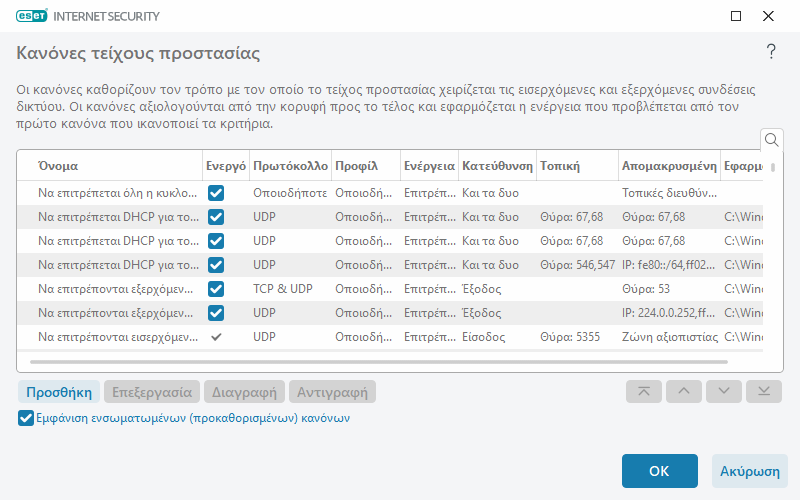Screen dimensions: 800x500
Task: Open the search magnifier icon above table
Action: (x=771, y=139)
